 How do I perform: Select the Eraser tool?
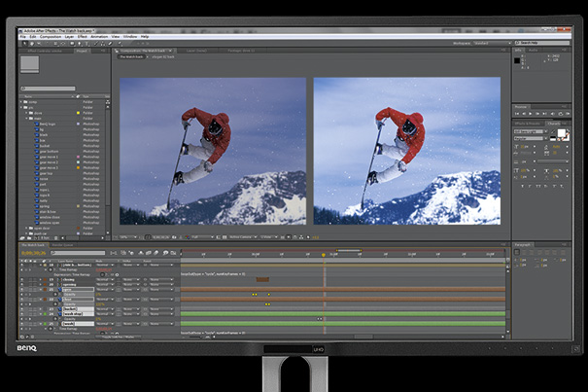[x=110, y=44]
